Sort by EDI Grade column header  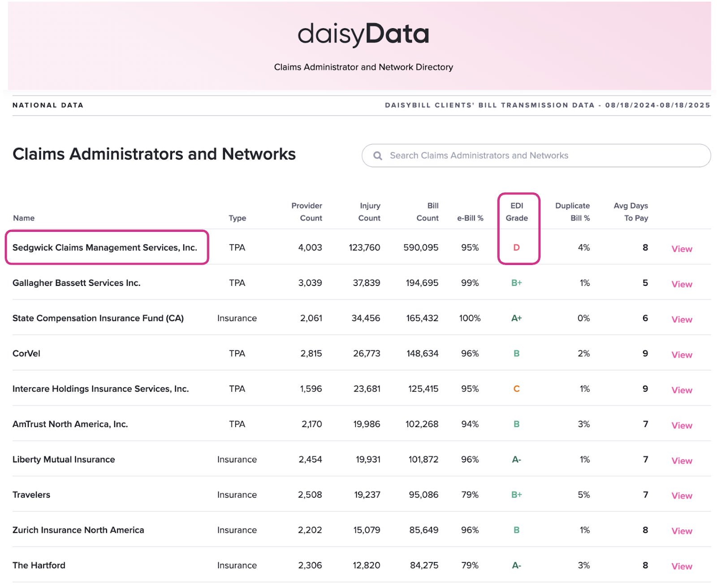tap(517, 212)
